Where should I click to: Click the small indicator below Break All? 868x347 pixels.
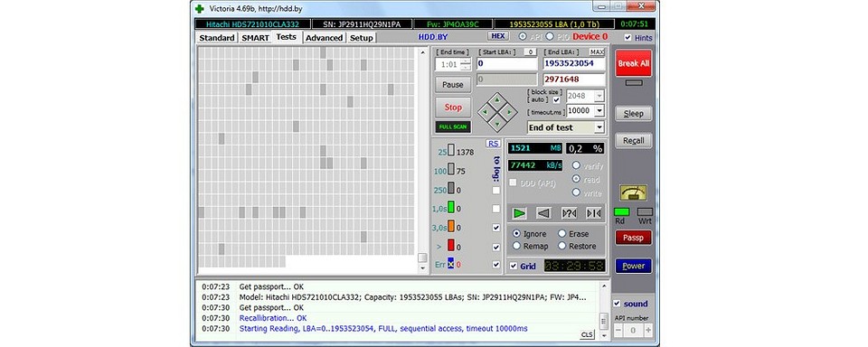[x=634, y=83]
